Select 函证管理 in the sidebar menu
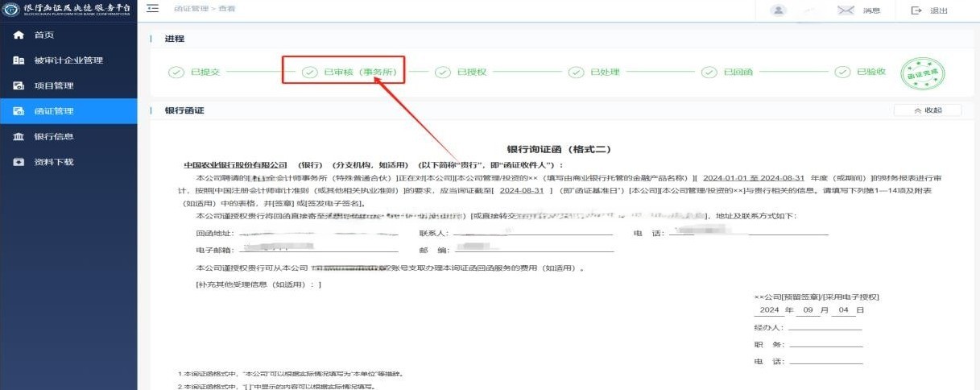This screenshot has width=980, height=390. [x=53, y=111]
